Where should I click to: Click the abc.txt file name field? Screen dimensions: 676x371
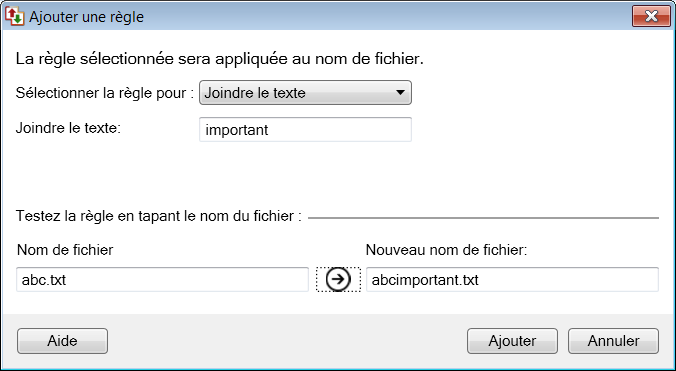click(x=163, y=280)
